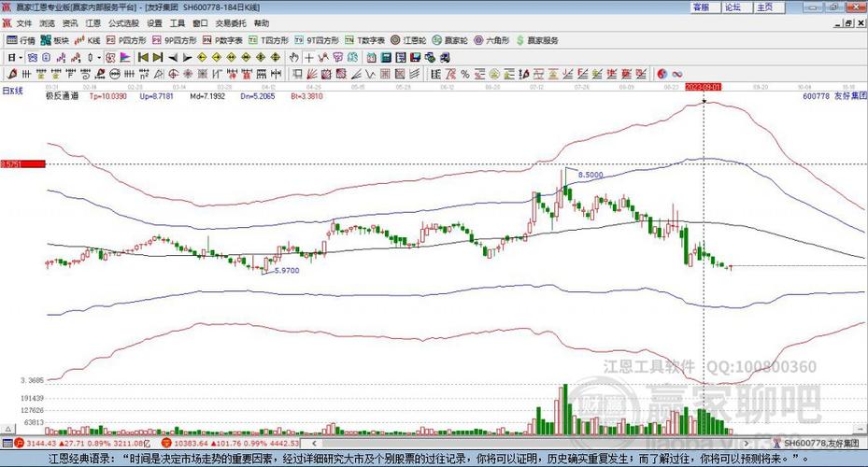Open the 9T四方形 tool
Screen dimensions: 868x467
pyautogui.click(x=317, y=40)
